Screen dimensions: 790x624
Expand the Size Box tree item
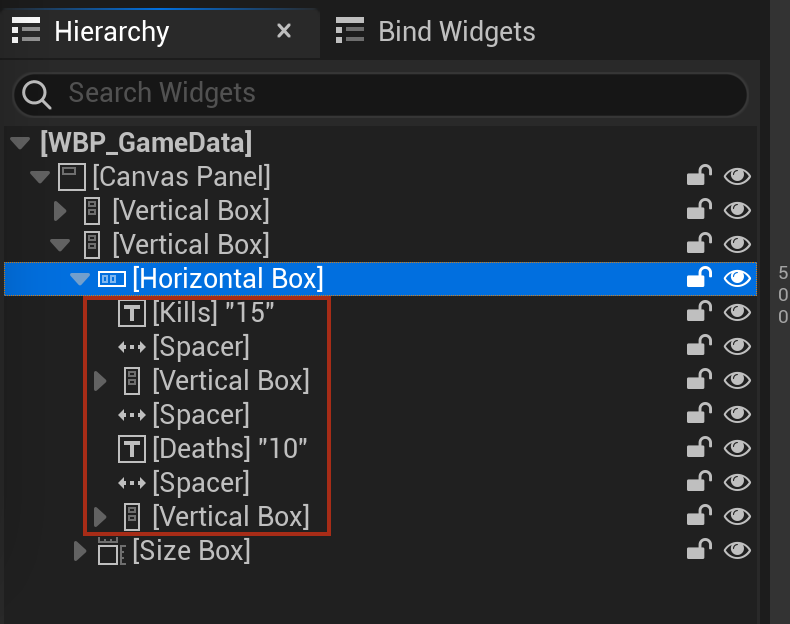tap(80, 551)
